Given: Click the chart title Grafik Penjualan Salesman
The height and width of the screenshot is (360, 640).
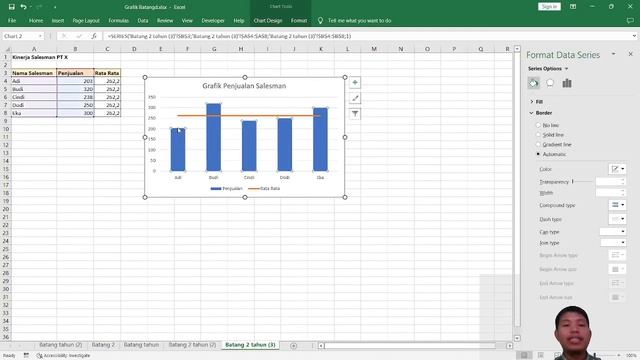Looking at the screenshot, I should click(244, 86).
